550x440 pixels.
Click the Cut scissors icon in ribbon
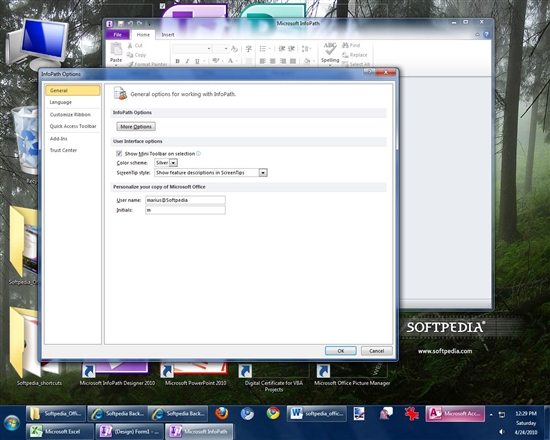tap(130, 45)
